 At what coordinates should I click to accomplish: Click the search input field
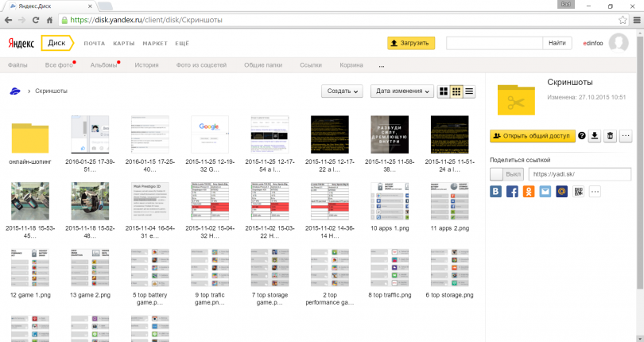click(493, 43)
